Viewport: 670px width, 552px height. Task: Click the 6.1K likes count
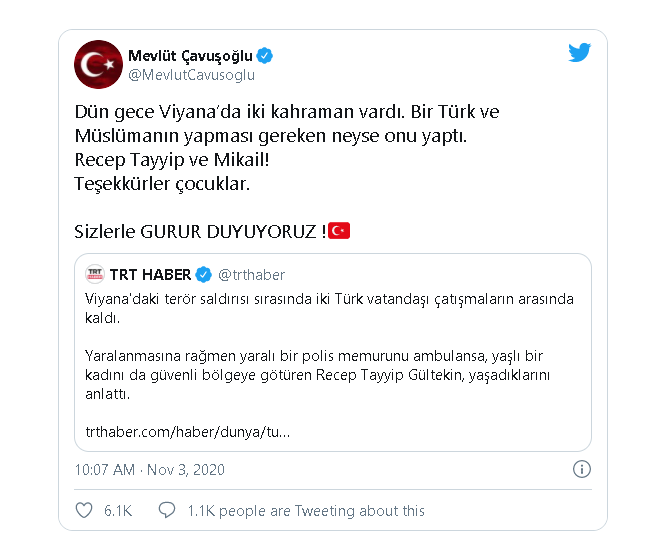point(118,510)
